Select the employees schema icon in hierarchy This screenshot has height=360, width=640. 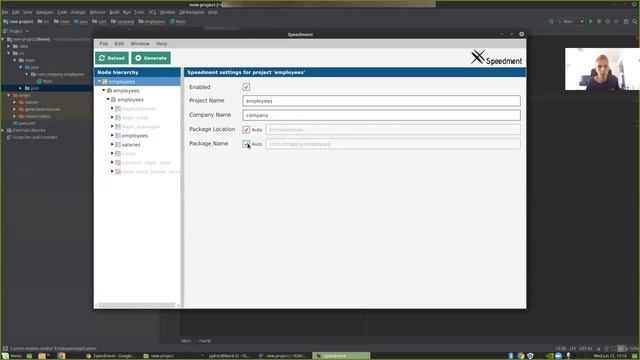(x=114, y=100)
